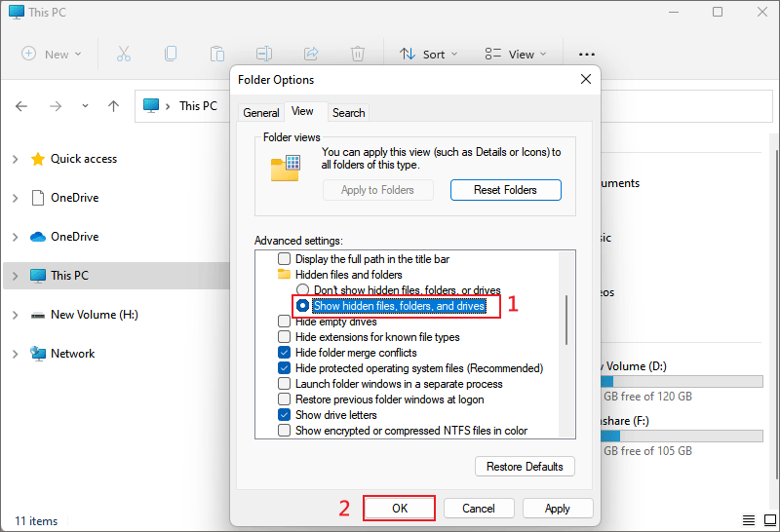
Task: Click the blue cloud OneDrive icon
Action: tap(38, 237)
